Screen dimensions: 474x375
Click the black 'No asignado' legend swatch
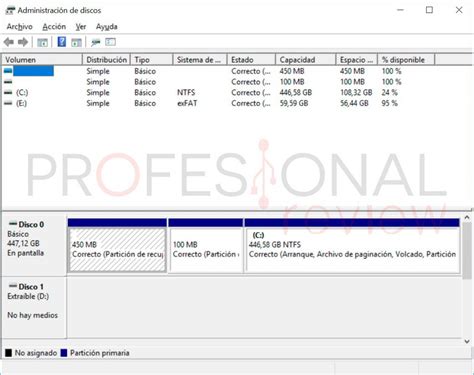9,353
